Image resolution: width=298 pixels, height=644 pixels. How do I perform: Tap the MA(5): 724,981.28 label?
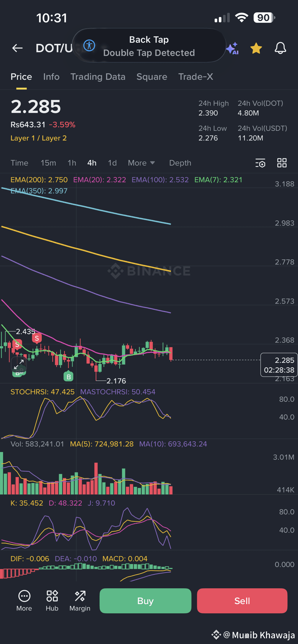tap(102, 444)
